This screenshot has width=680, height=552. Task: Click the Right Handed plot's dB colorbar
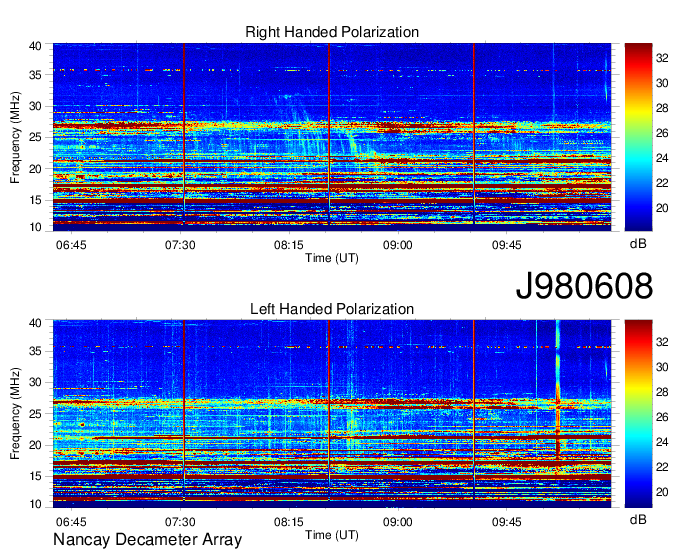click(x=638, y=137)
